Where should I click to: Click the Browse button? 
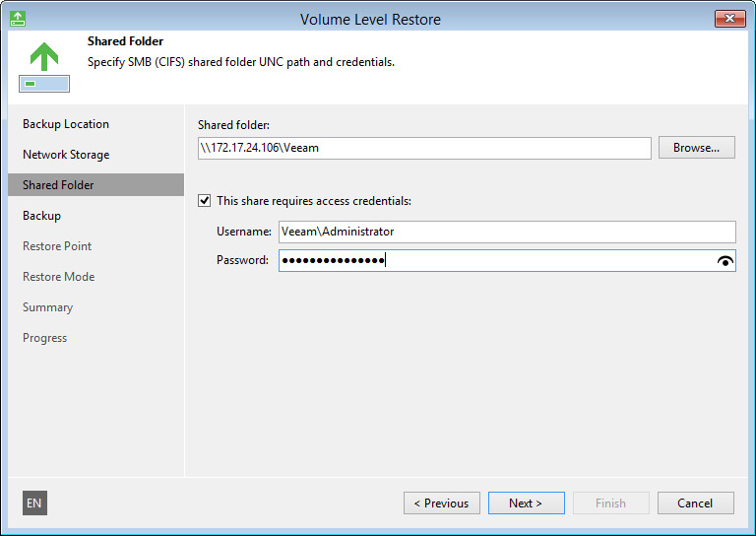[x=696, y=148]
